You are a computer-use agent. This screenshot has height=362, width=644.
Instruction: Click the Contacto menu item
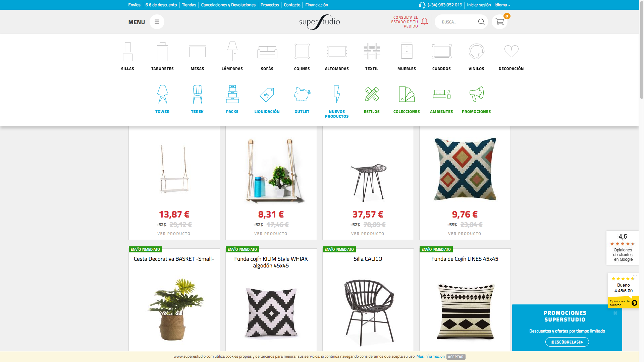click(292, 4)
